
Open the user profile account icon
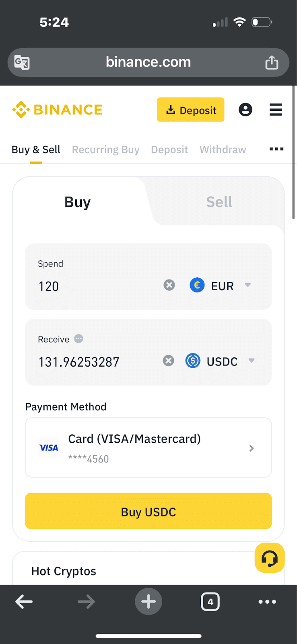(245, 109)
